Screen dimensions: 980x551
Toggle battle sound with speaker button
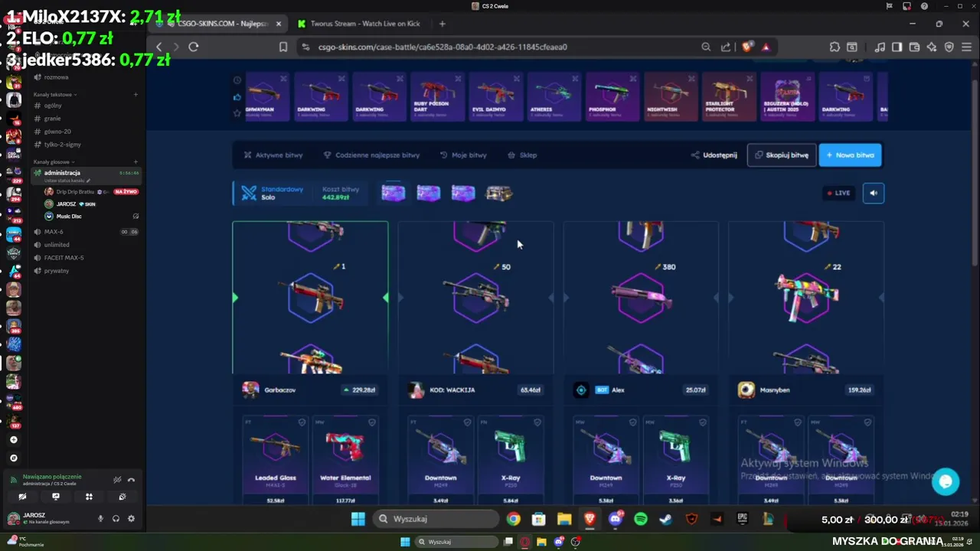[874, 193]
